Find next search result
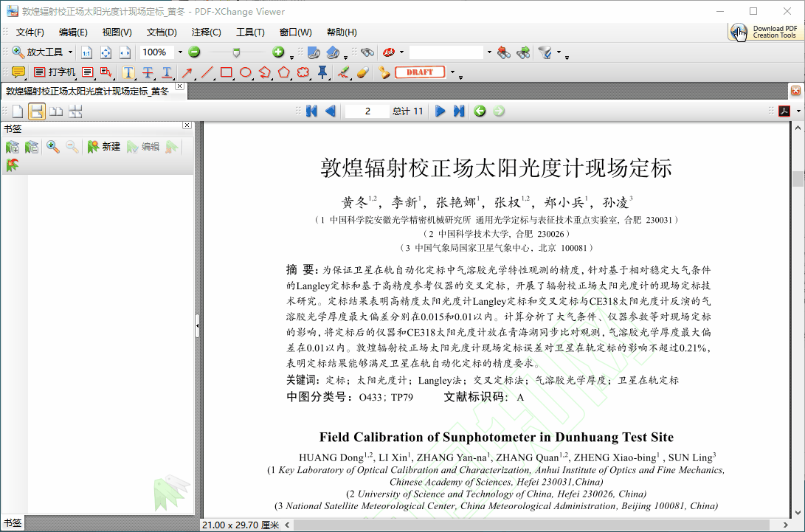 (x=523, y=52)
